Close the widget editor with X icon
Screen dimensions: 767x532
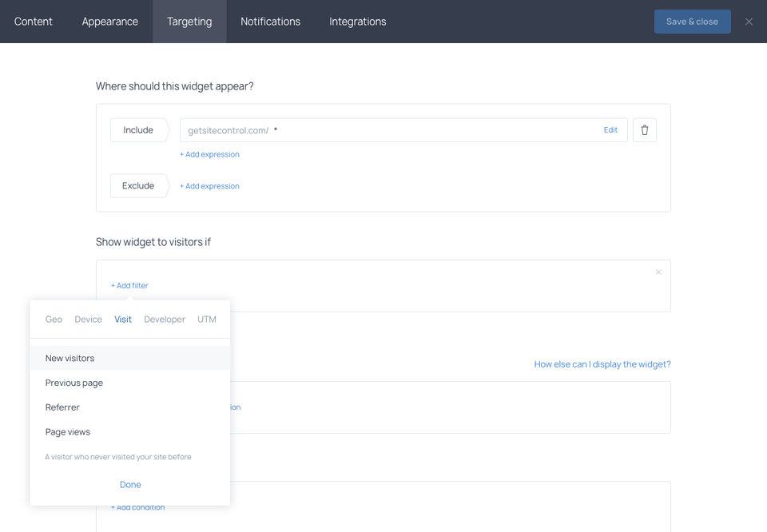[x=749, y=22]
